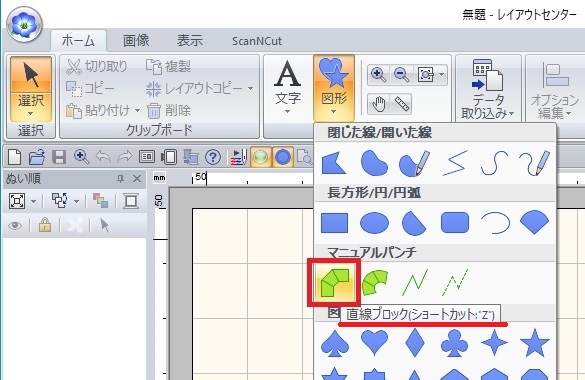Activate the pan hand tool

click(x=379, y=104)
